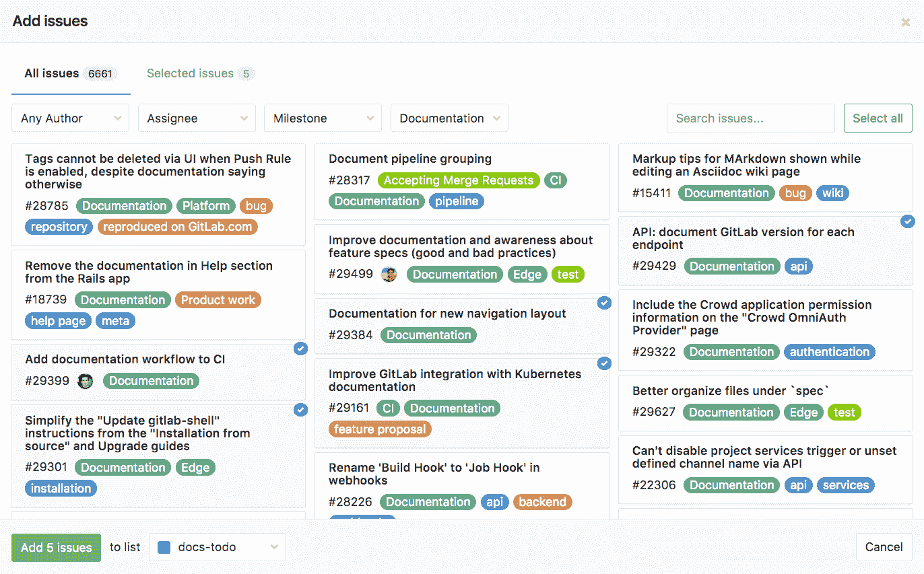
Task: Open the Milestone filter dropdown
Action: [x=323, y=118]
